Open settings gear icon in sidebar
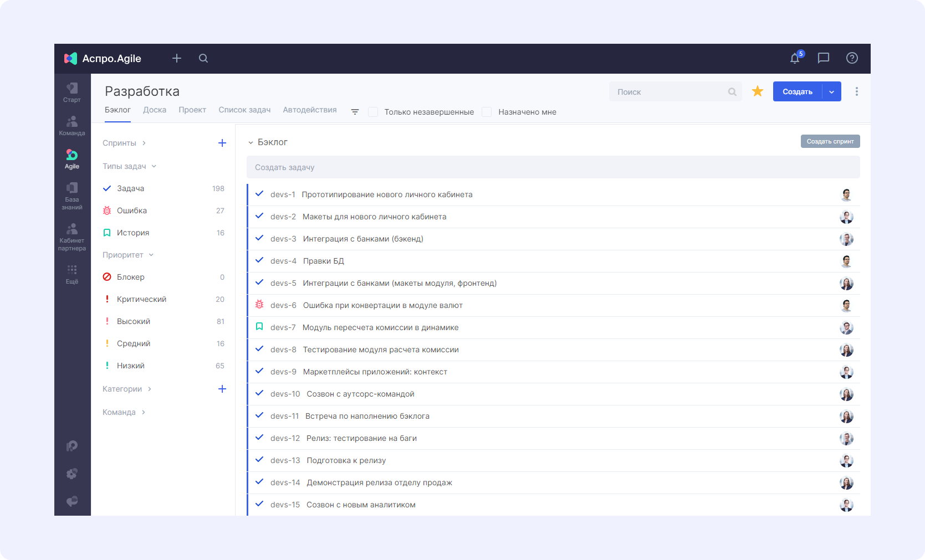 click(x=72, y=474)
